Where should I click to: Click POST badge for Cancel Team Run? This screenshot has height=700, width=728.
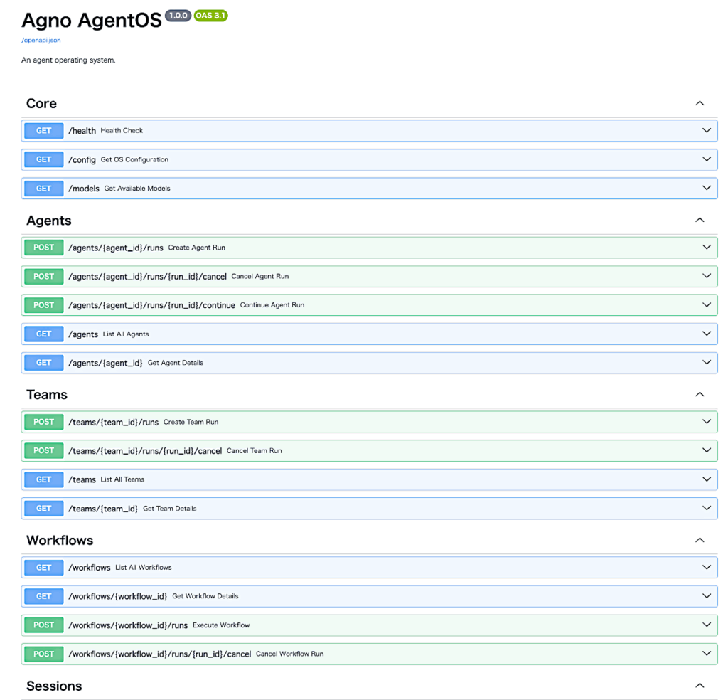tap(43, 450)
